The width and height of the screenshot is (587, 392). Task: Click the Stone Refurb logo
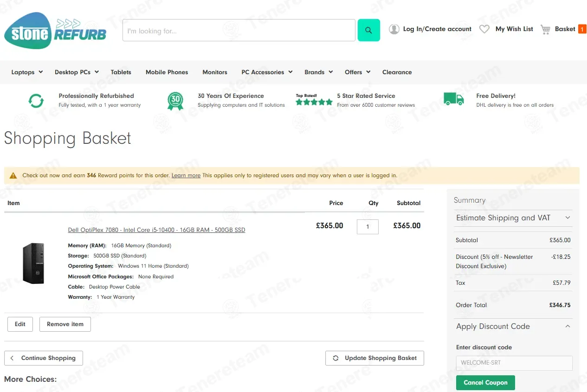(x=55, y=31)
